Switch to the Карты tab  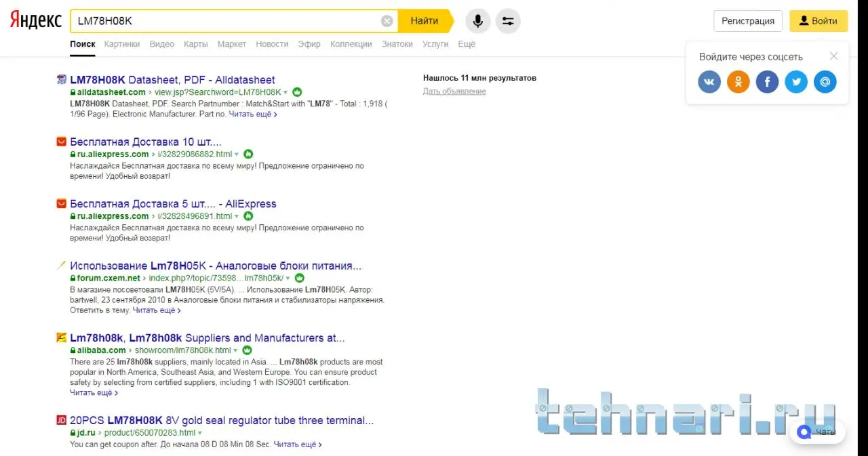tap(196, 44)
